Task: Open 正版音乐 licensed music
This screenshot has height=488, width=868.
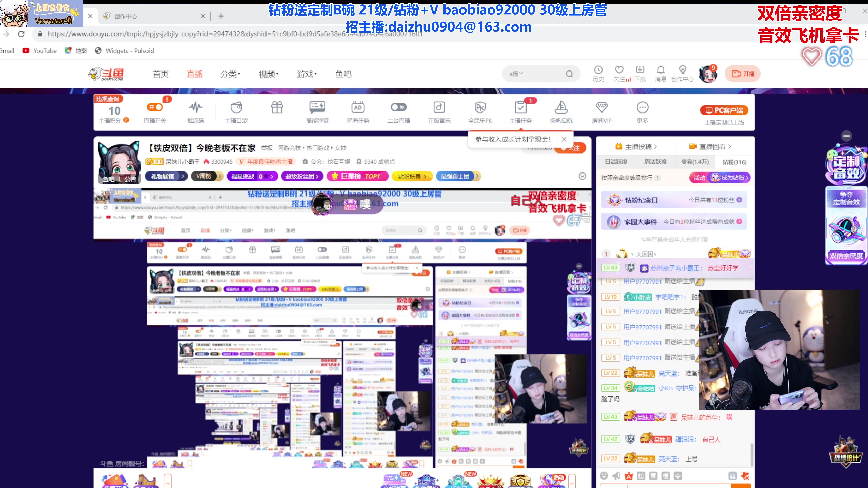Action: click(x=439, y=113)
